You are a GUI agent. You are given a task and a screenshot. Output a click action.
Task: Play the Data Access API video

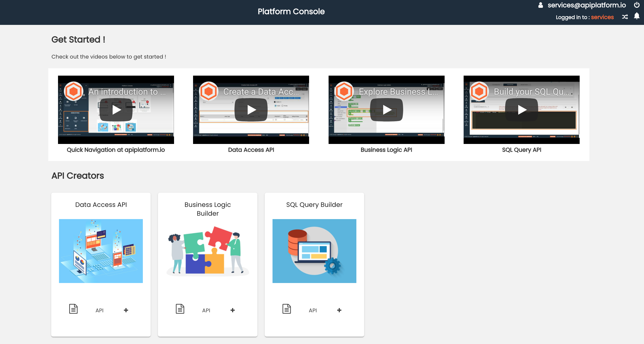pyautogui.click(x=251, y=110)
